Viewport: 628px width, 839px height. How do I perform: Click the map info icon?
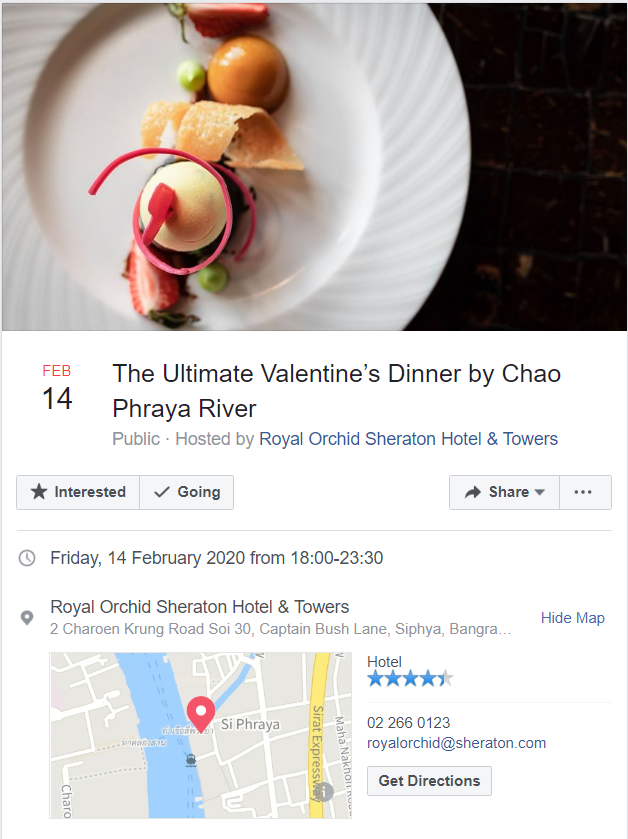pyautogui.click(x=324, y=793)
